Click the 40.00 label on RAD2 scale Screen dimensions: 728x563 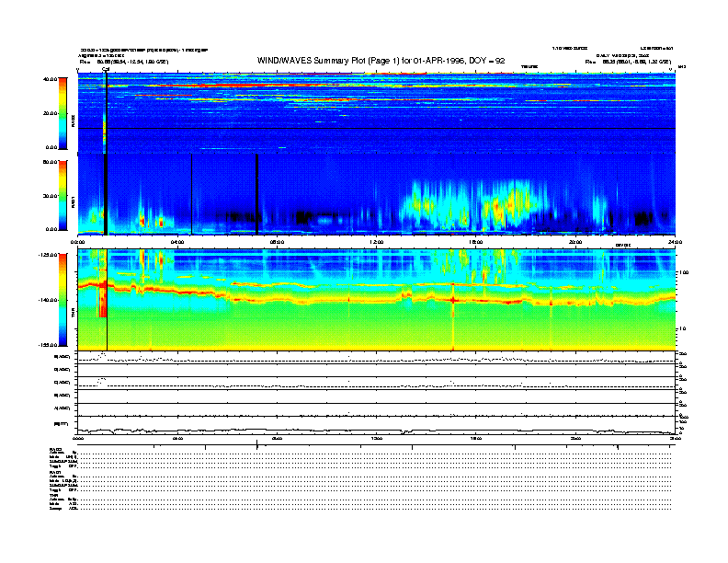click(51, 79)
